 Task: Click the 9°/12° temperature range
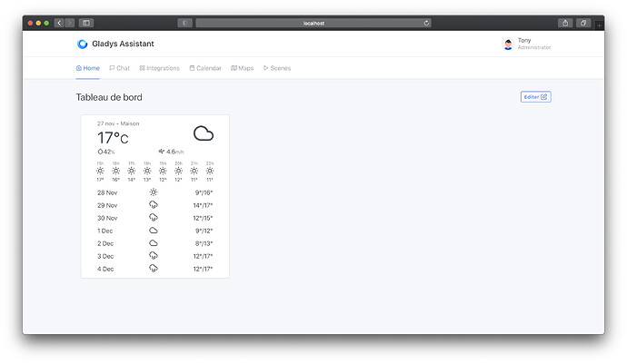coord(204,231)
